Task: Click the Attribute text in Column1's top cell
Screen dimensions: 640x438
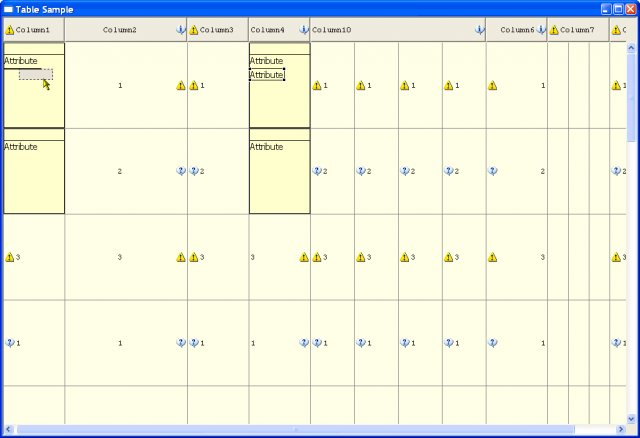Action: point(21,61)
